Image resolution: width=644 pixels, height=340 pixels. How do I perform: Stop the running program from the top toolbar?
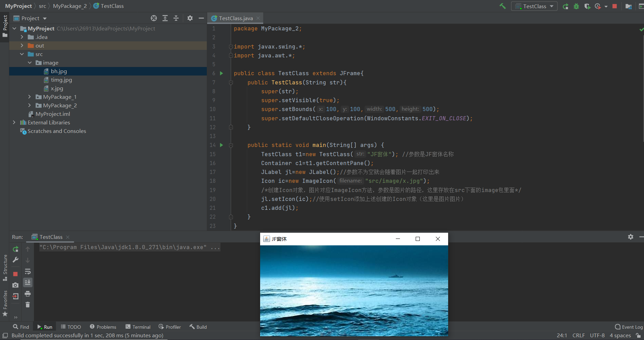[x=615, y=6]
